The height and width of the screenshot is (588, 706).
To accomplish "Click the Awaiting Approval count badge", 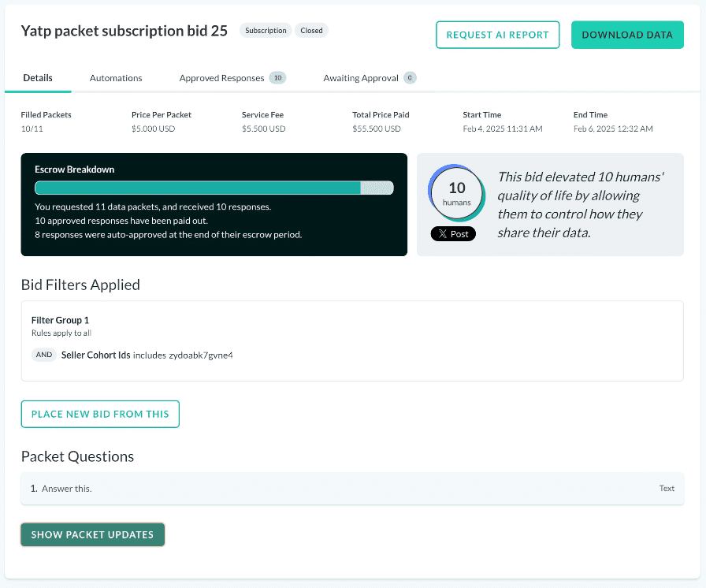I will (x=410, y=78).
